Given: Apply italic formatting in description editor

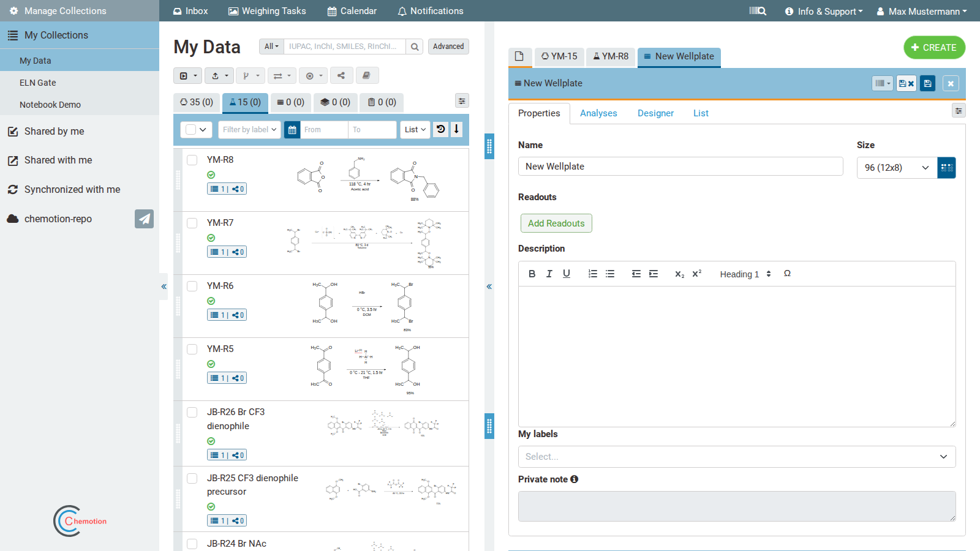Looking at the screenshot, I should (x=549, y=274).
